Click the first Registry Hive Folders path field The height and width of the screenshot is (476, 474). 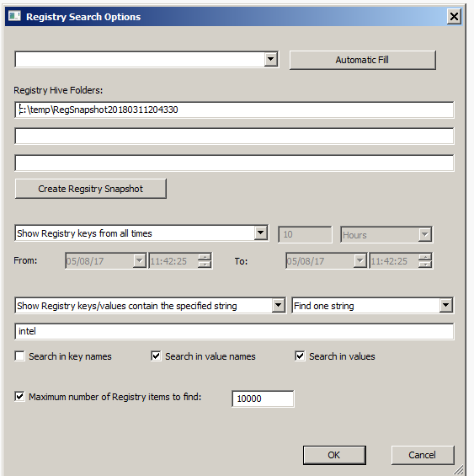[x=234, y=110]
